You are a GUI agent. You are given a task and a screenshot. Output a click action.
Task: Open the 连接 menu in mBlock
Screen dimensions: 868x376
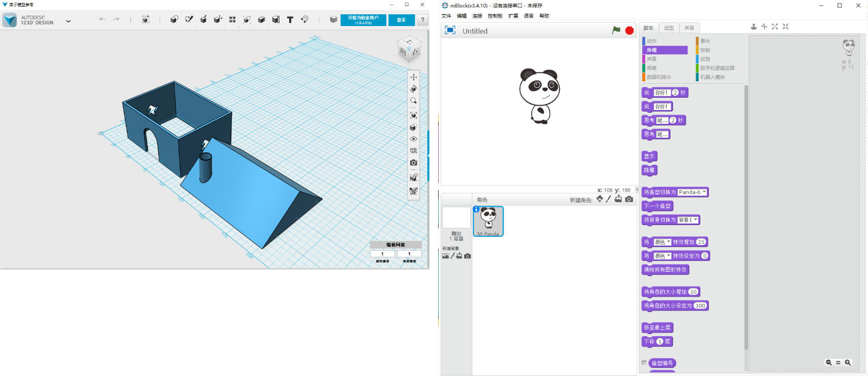[477, 16]
